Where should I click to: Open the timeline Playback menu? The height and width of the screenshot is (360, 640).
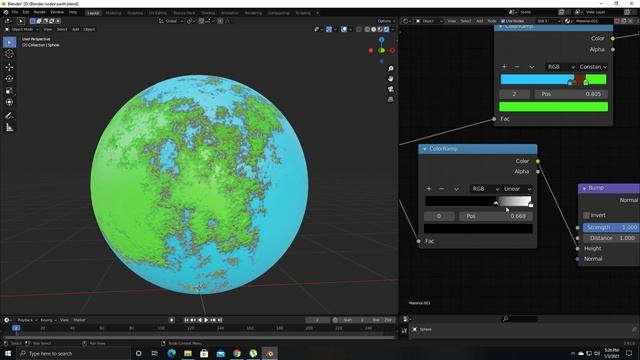pos(27,320)
